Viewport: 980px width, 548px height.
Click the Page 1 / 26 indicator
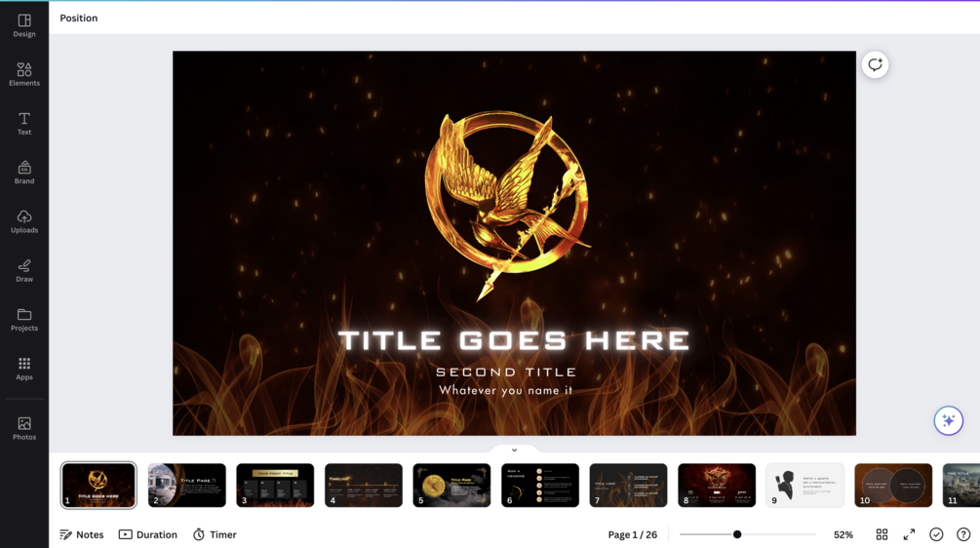pyautogui.click(x=633, y=534)
